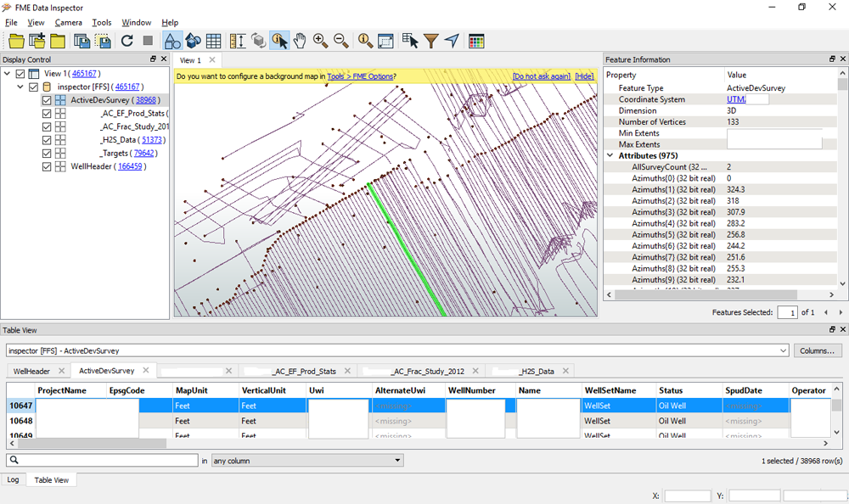
Task: Click the third yellow folder toolbar icon
Action: pos(58,41)
